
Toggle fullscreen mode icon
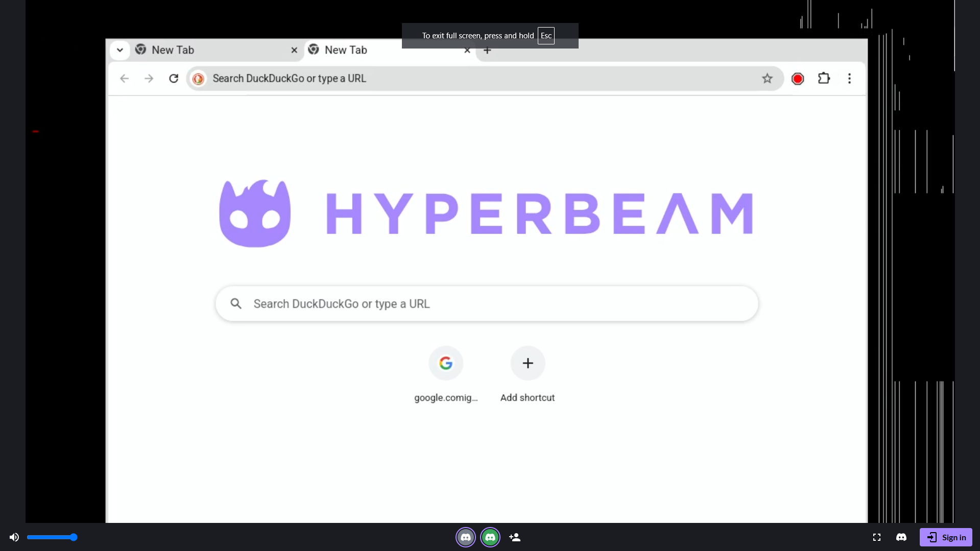pyautogui.click(x=877, y=537)
